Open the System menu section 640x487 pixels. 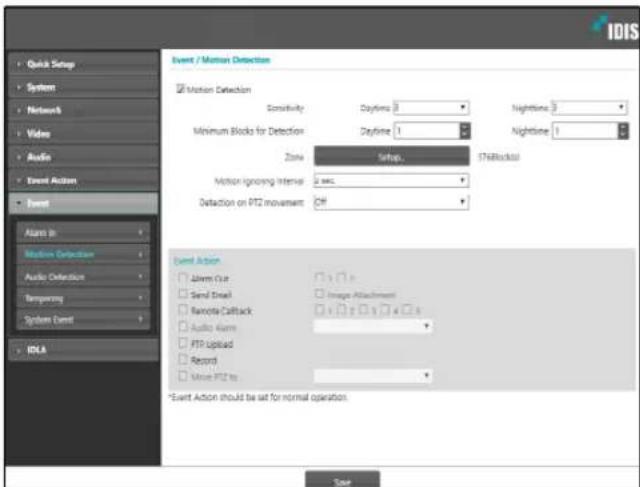pyautogui.click(x=83, y=87)
